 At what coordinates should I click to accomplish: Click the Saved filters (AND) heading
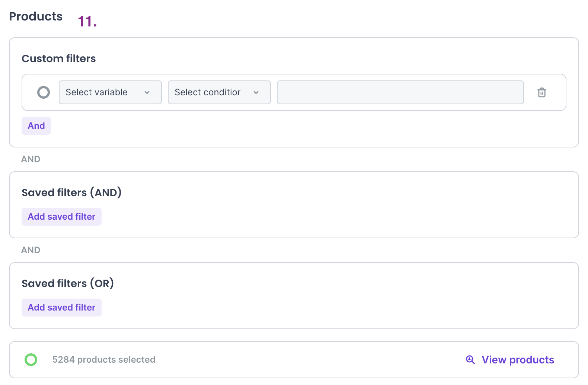pos(71,192)
